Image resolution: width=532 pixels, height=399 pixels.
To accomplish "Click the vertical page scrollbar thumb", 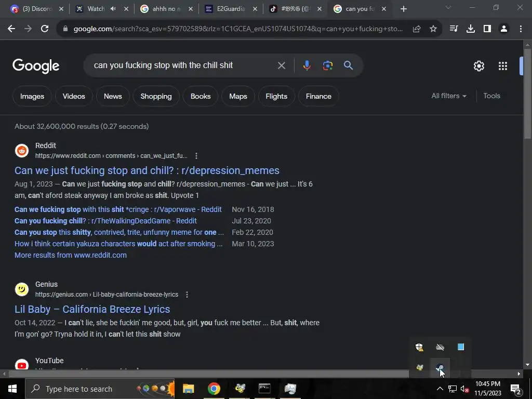I will click(x=527, y=94).
